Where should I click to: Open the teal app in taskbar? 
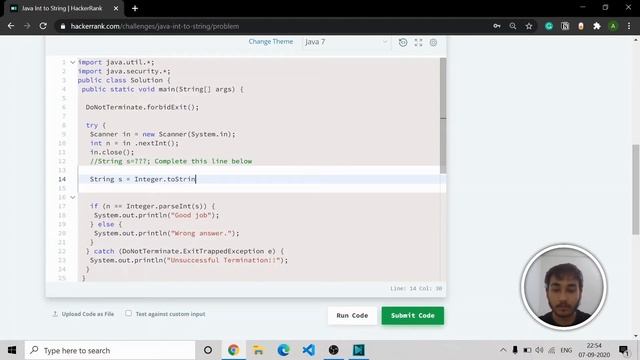tap(359, 350)
